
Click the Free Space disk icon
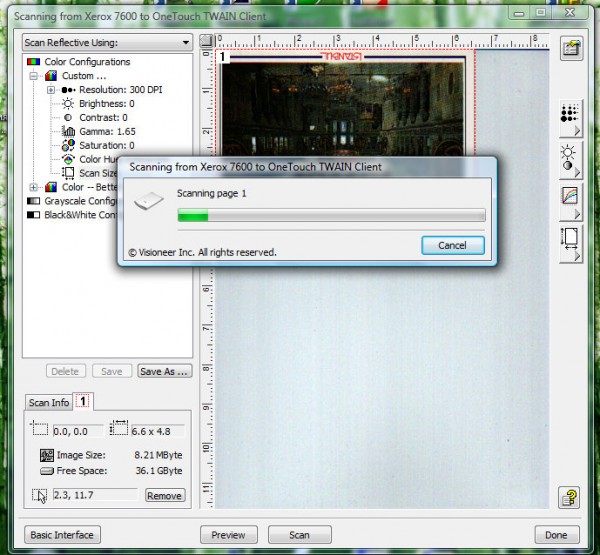[47, 471]
